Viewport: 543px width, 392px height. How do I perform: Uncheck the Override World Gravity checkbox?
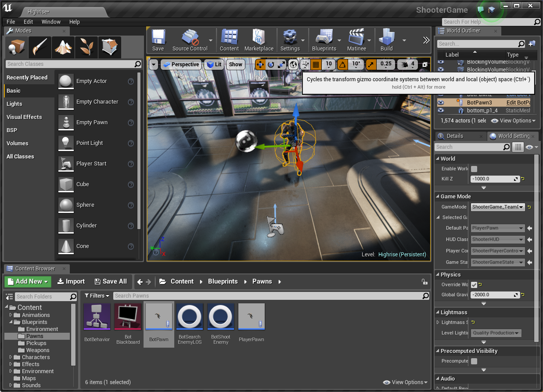(474, 285)
